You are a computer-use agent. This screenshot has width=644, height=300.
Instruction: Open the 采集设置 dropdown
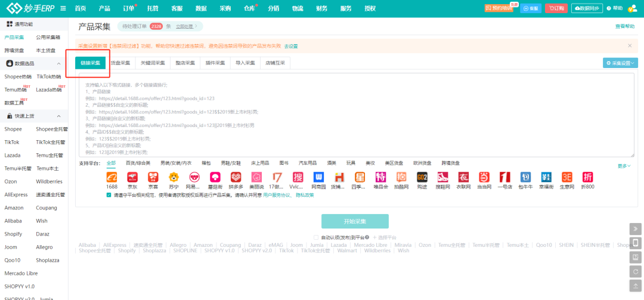point(620,63)
